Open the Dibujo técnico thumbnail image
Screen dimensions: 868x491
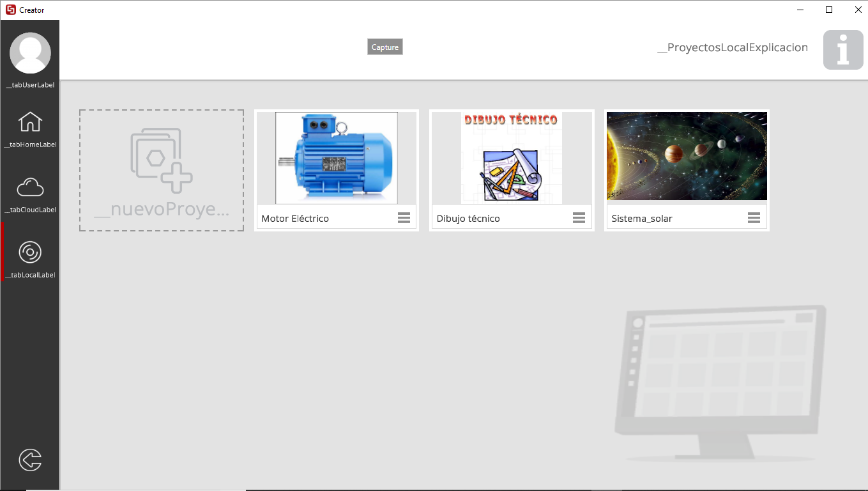(512, 158)
